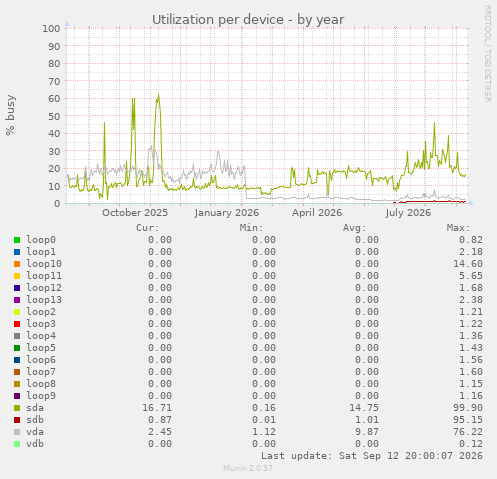Click the 'Munin 2.0.57' footer text
Viewport: 497px width, 479px height.
coord(248,468)
